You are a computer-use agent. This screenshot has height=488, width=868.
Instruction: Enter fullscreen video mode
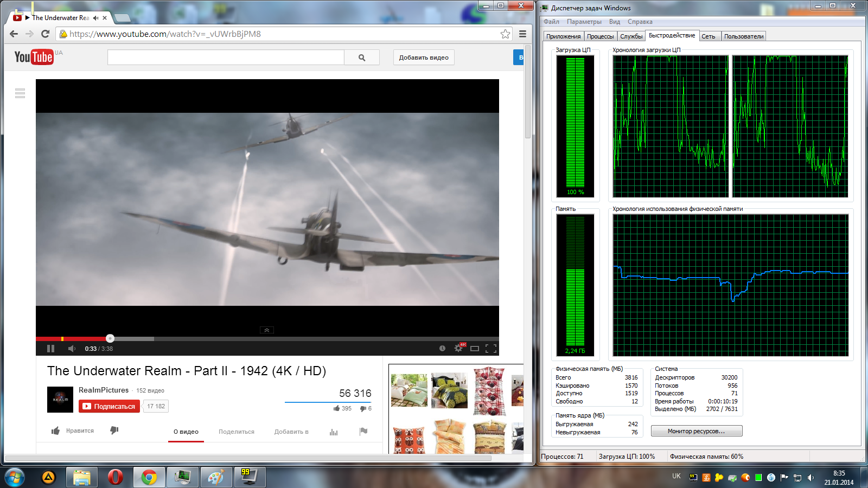click(x=491, y=349)
